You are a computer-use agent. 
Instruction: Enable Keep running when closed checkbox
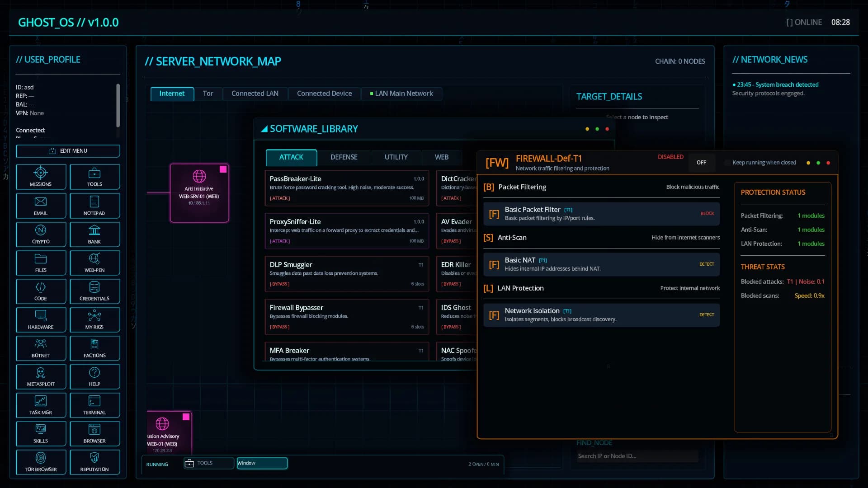(x=727, y=163)
